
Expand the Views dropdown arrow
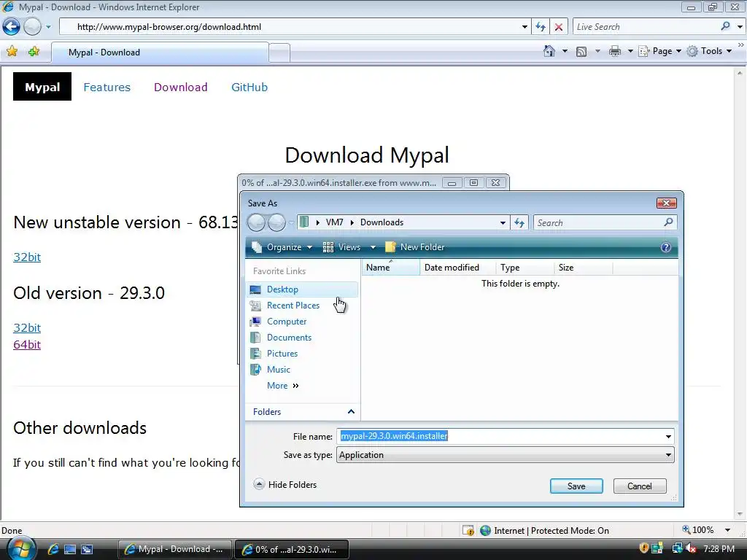click(x=373, y=247)
